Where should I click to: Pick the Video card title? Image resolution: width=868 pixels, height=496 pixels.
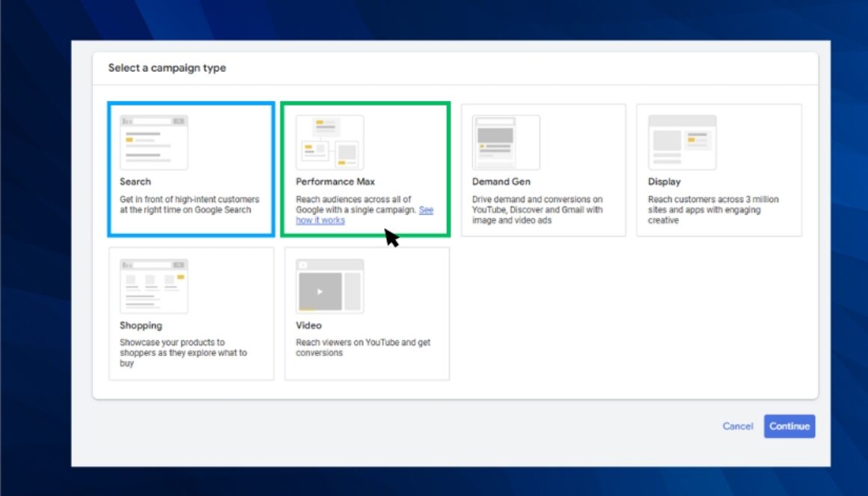tap(308, 325)
